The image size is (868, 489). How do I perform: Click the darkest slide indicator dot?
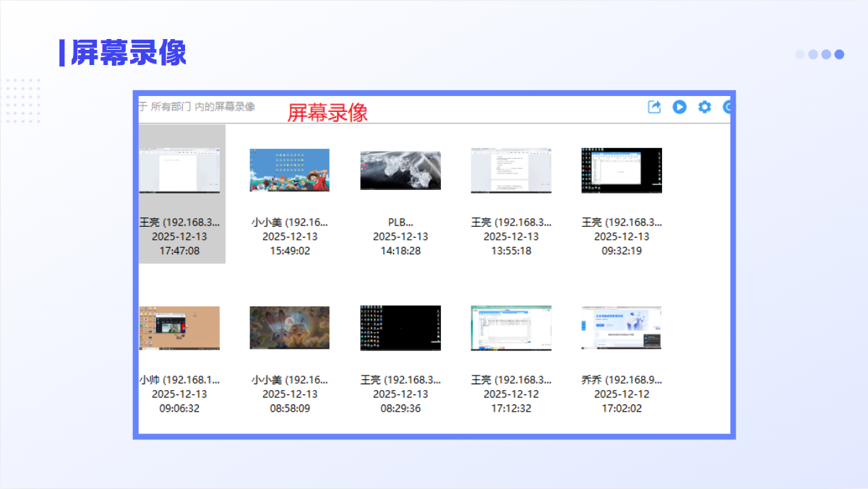click(x=839, y=54)
